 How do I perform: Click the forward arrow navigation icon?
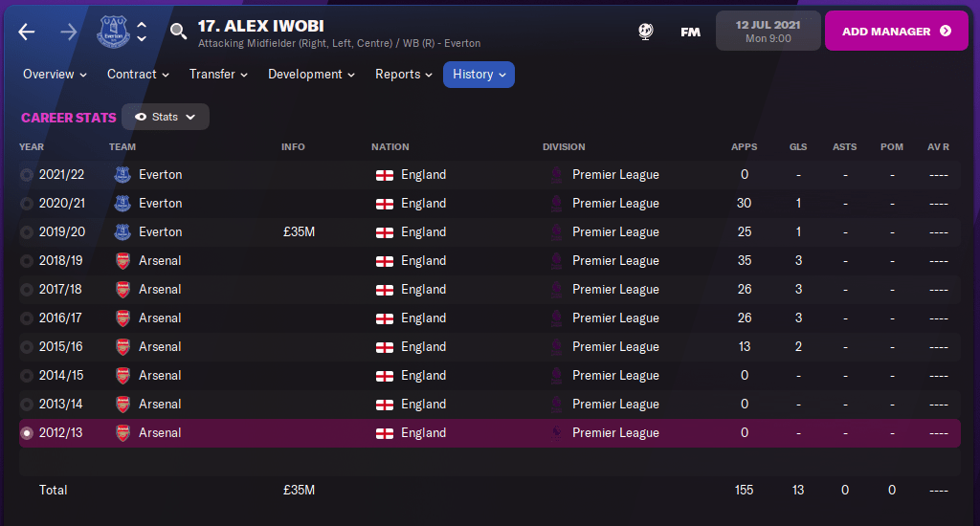(68, 32)
